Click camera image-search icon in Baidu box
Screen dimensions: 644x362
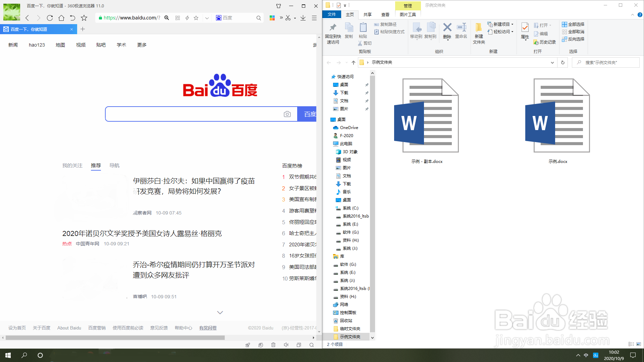(287, 114)
